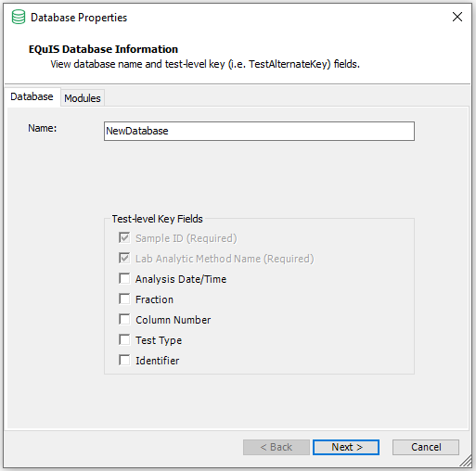Check the Identifier checkbox

124,361
